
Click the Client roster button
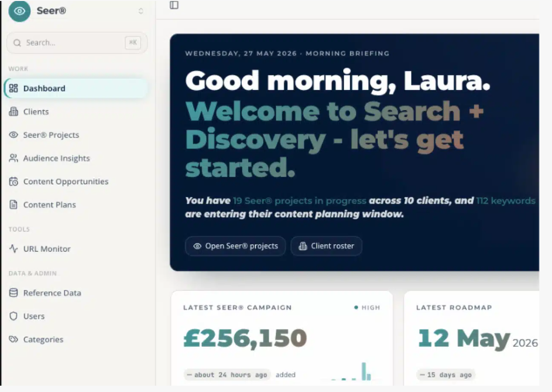pyautogui.click(x=326, y=246)
